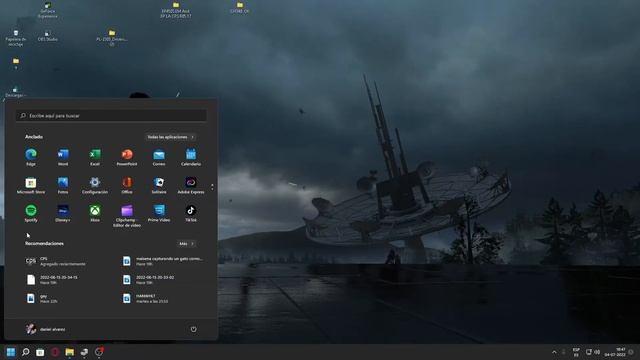Click the power button in Start menu
640x360 pixels.
click(193, 329)
